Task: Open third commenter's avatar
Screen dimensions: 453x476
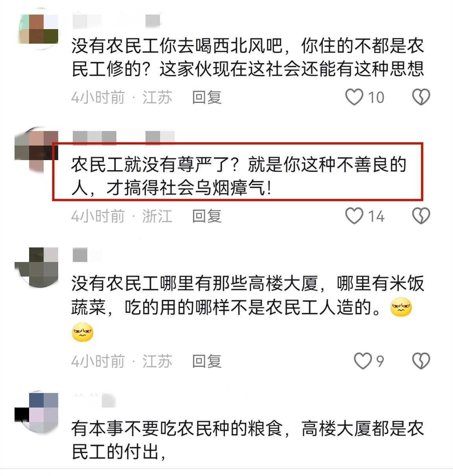Action: pyautogui.click(x=36, y=268)
